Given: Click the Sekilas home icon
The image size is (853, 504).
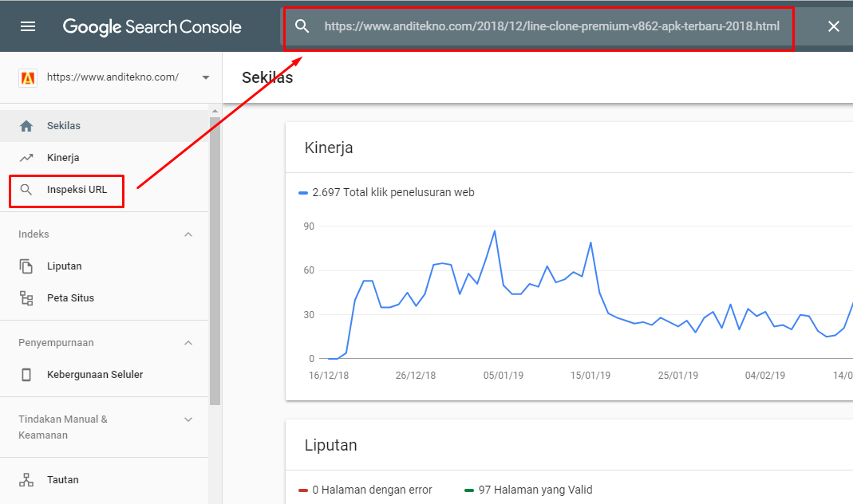Looking at the screenshot, I should point(26,126).
